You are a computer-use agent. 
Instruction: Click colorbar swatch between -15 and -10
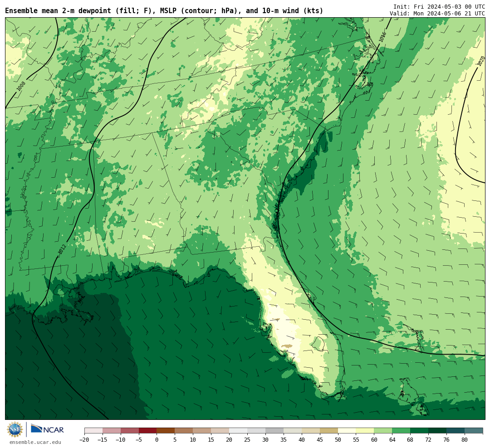tap(112, 431)
